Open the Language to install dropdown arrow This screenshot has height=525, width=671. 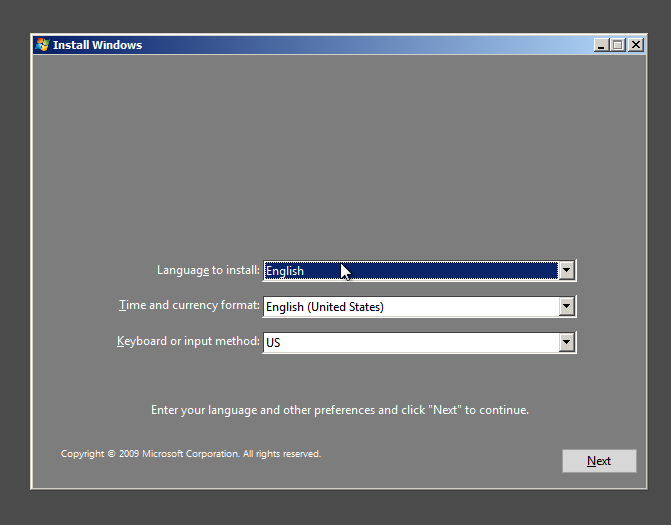[x=567, y=270]
